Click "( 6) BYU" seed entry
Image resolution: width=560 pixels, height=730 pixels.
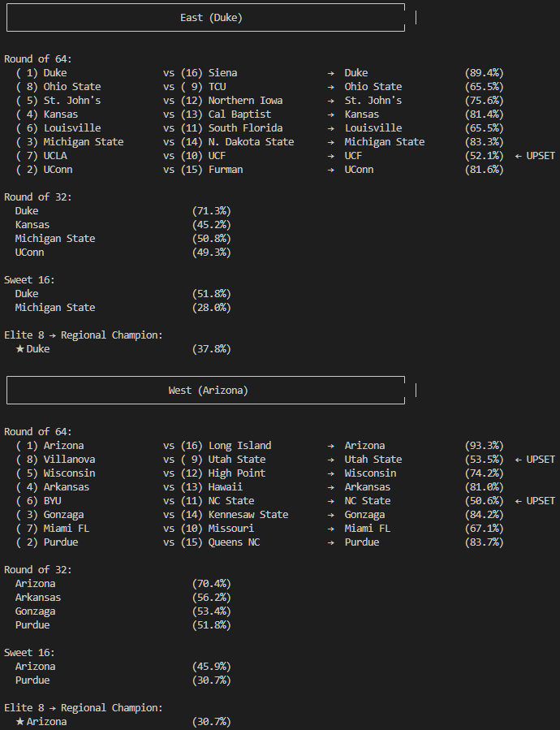click(x=39, y=501)
